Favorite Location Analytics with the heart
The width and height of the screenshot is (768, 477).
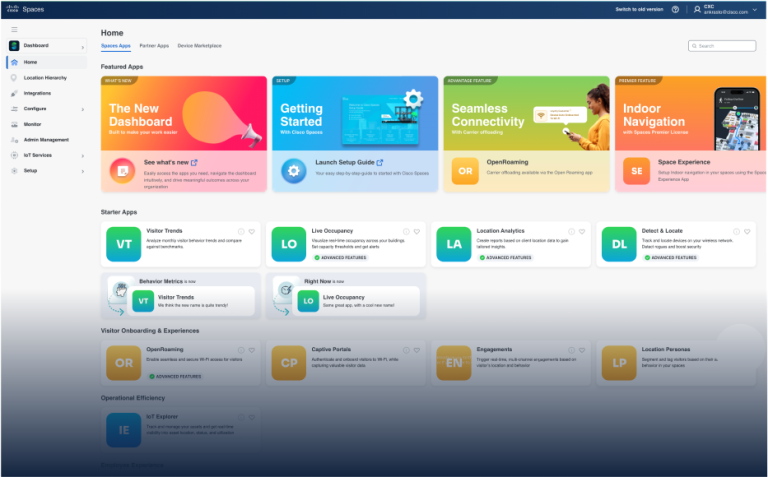(x=582, y=232)
